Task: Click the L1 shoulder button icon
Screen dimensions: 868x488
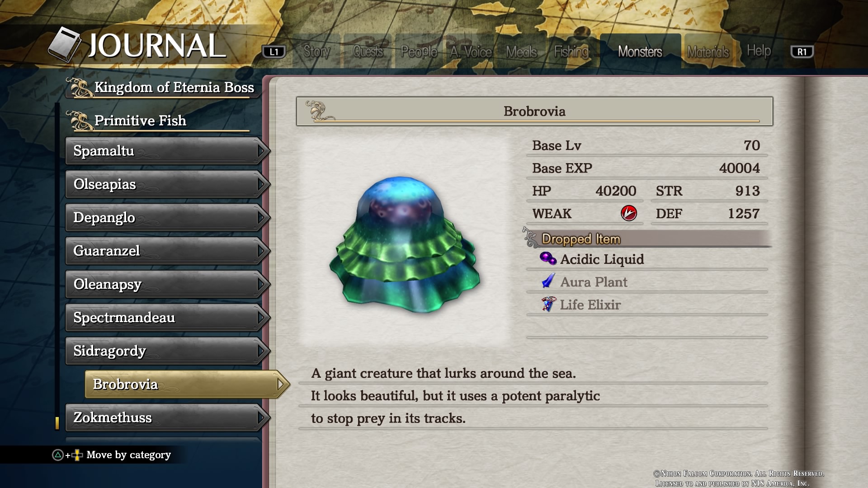Action: click(x=274, y=52)
